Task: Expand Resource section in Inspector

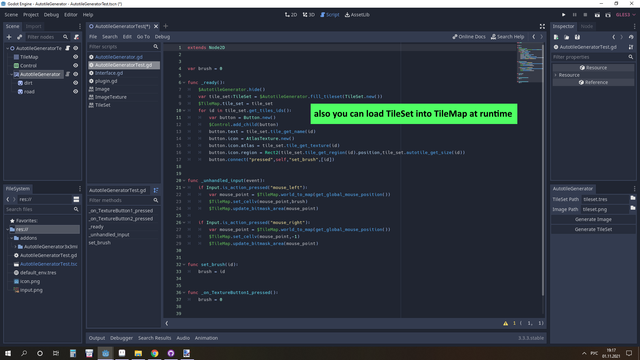Action: coord(556,75)
